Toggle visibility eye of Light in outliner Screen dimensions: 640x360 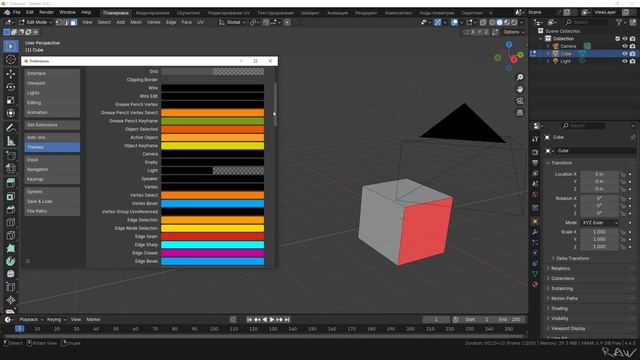pos(624,61)
